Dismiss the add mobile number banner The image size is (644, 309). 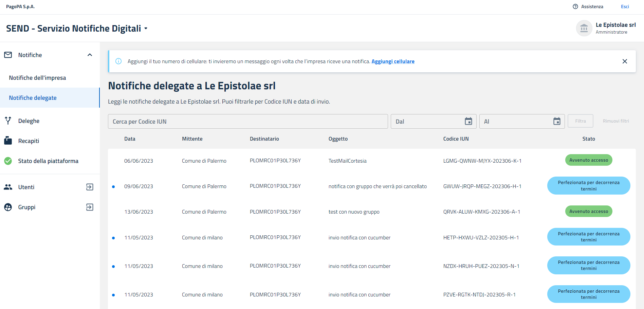point(625,61)
